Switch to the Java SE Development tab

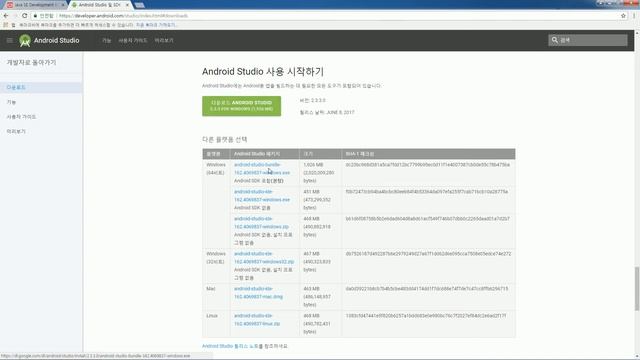point(35,5)
